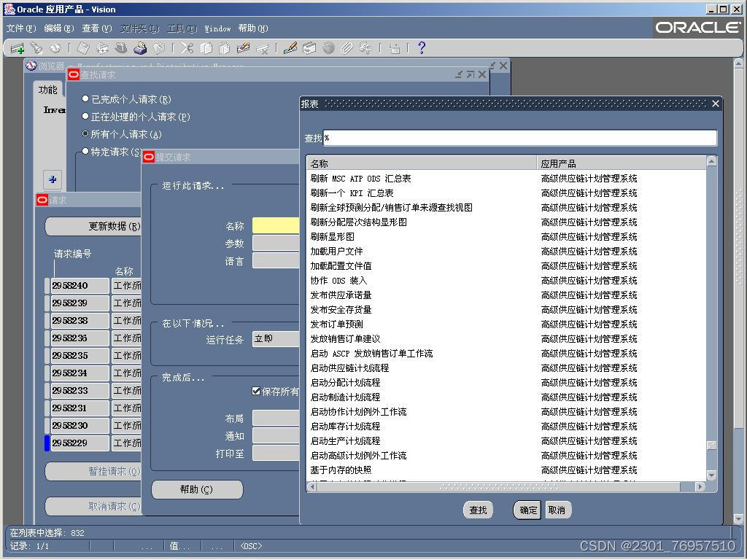This screenshot has height=560, width=747.
Task: Click the Show Navigator toolbar icon
Action: 55,48
